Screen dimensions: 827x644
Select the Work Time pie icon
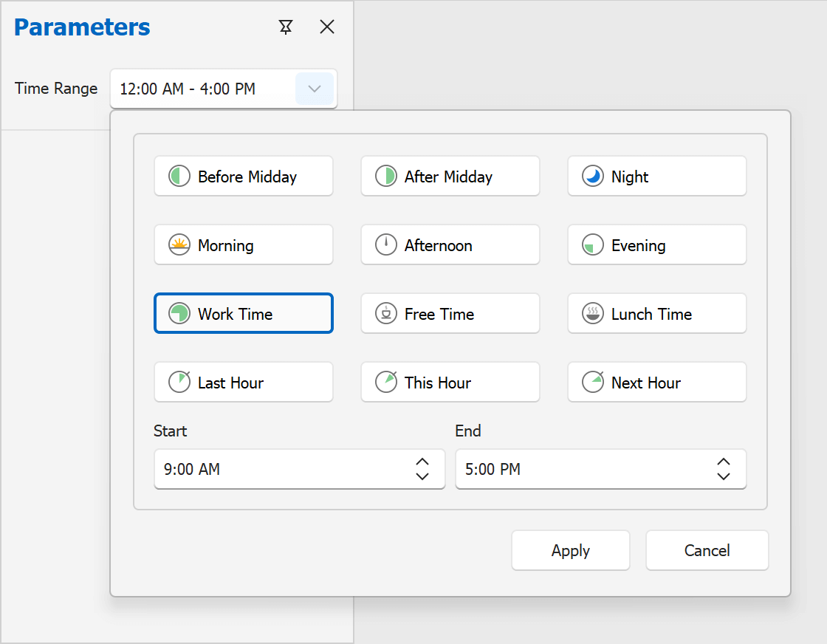pos(179,313)
